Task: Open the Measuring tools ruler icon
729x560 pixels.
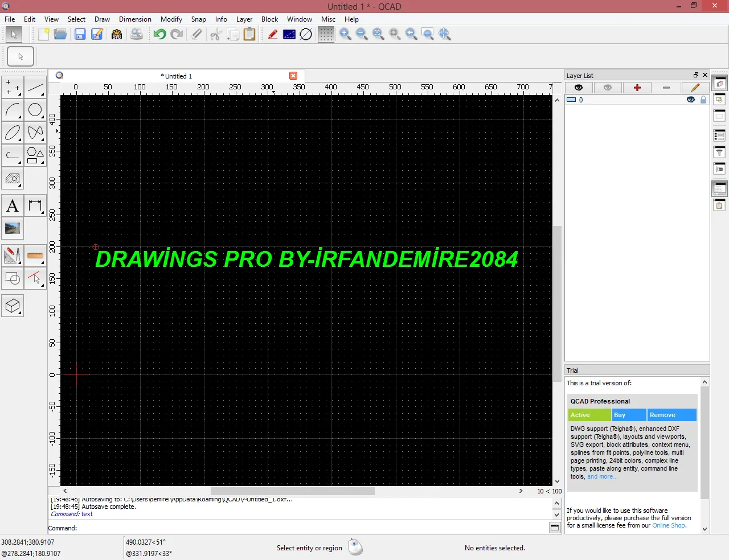Action: [35, 256]
